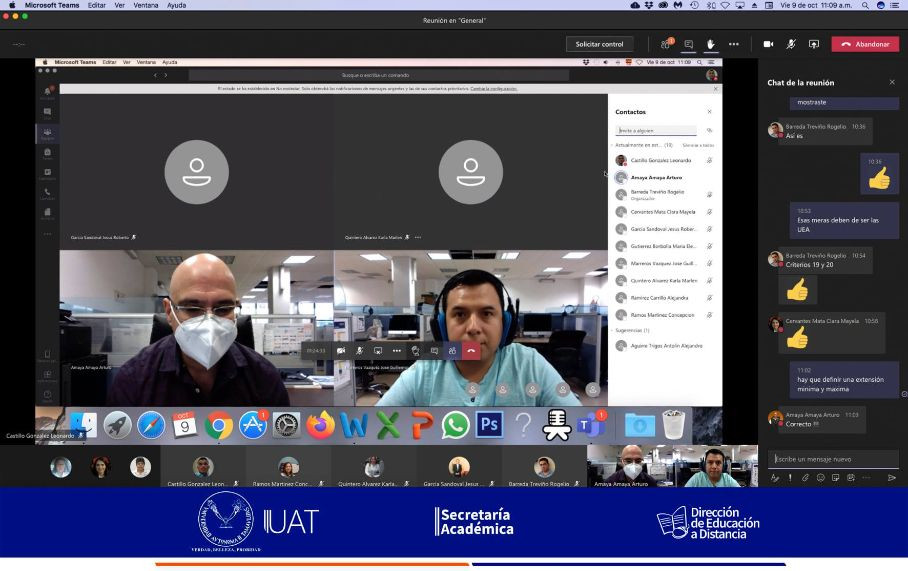Open the participants list icon
This screenshot has width=908, height=571.
click(666, 44)
